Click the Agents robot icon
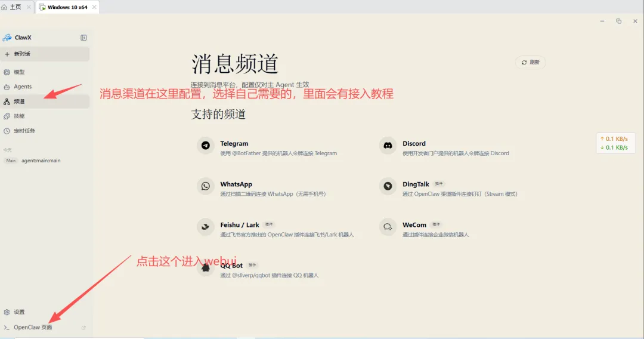Image resolution: width=644 pixels, height=339 pixels. [x=7, y=87]
